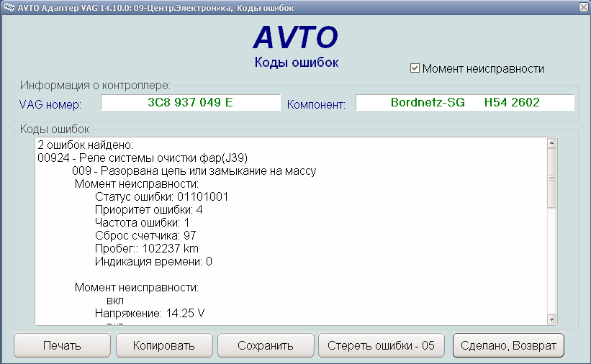Select line 'Статус ошибки: 01101001'
Screen dimensions: 591x364
[x=161, y=196]
